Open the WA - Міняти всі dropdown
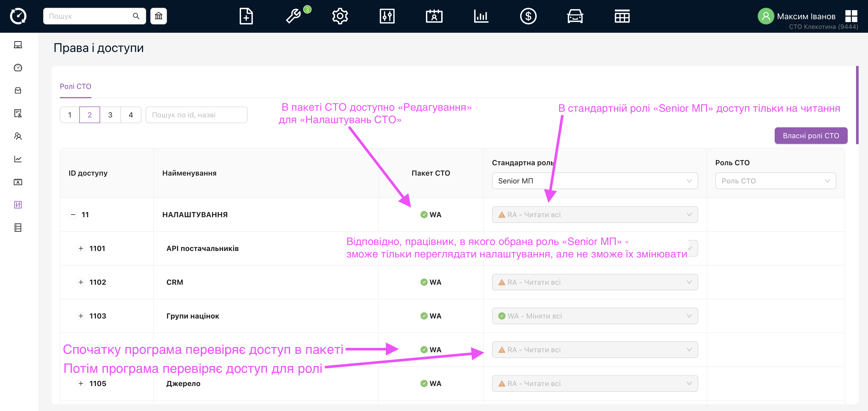The height and width of the screenshot is (411, 868). [x=594, y=316]
